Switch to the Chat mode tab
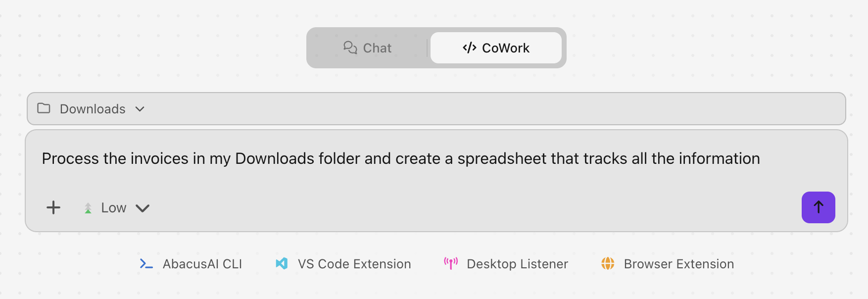Image resolution: width=868 pixels, height=299 pixels. click(x=368, y=48)
